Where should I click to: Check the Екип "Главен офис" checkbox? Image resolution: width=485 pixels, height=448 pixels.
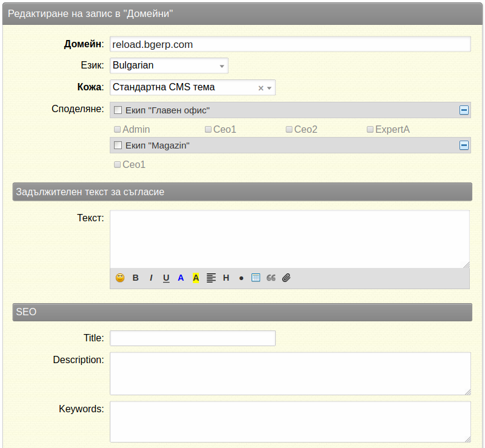point(118,110)
